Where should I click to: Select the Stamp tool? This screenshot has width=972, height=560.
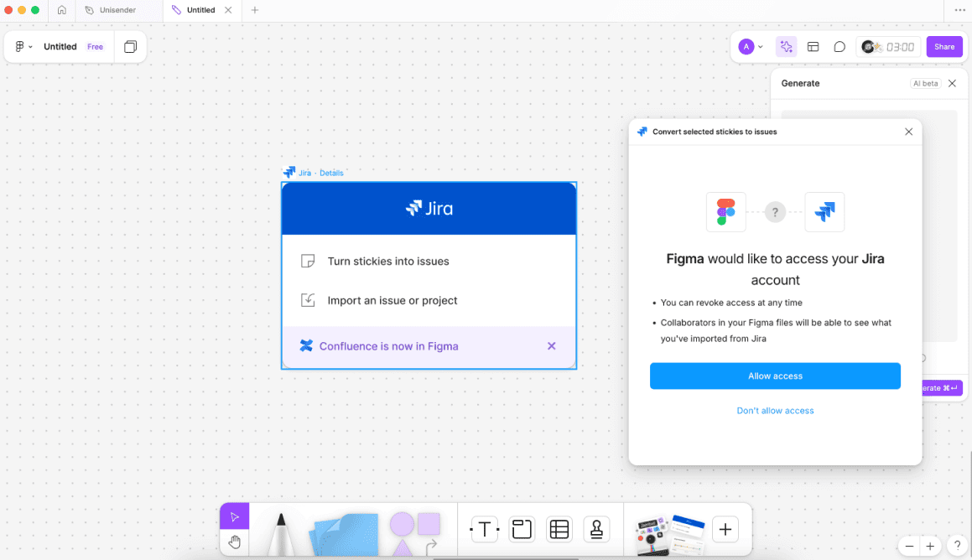pyautogui.click(x=596, y=529)
